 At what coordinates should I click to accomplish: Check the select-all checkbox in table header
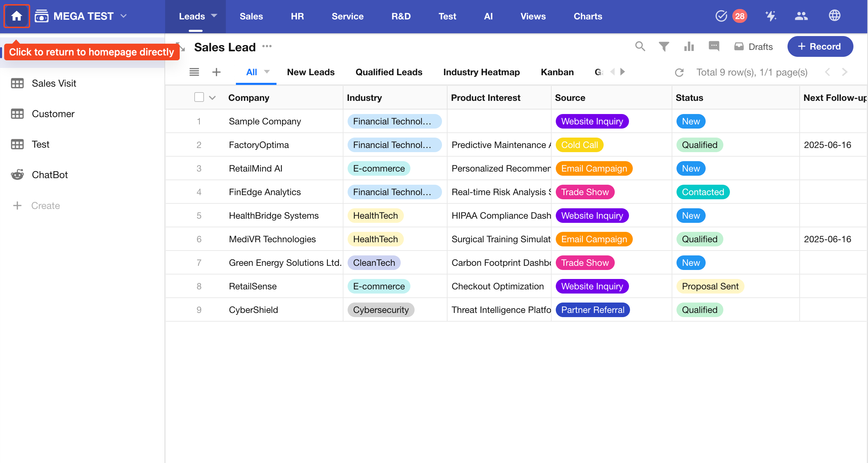pyautogui.click(x=199, y=97)
